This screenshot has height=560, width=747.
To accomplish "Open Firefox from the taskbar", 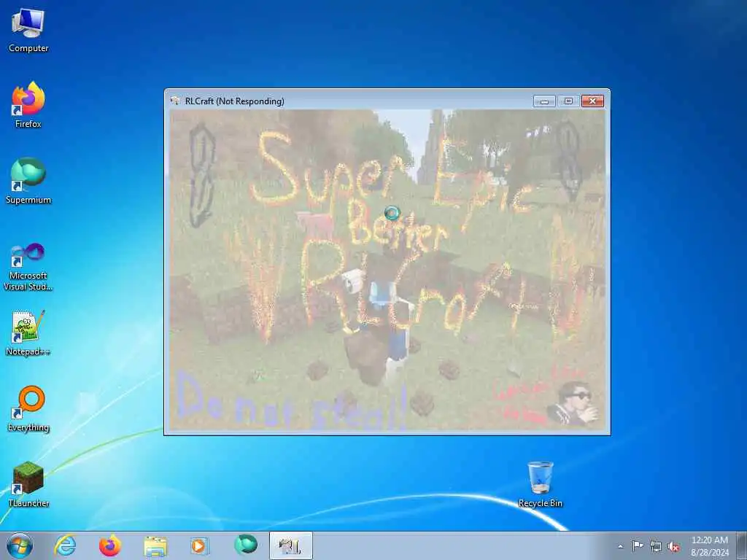I will 109,545.
